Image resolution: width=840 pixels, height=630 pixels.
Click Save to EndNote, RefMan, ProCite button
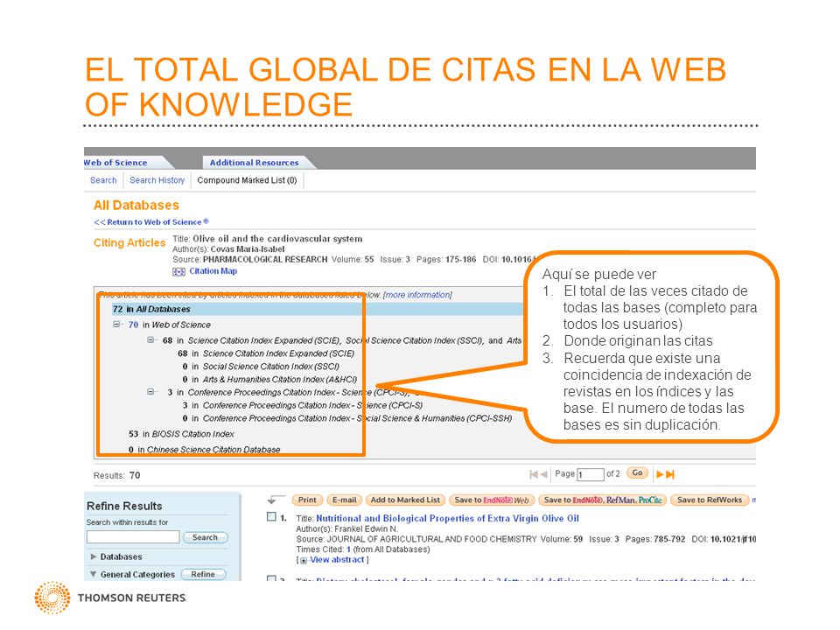pyautogui.click(x=603, y=500)
